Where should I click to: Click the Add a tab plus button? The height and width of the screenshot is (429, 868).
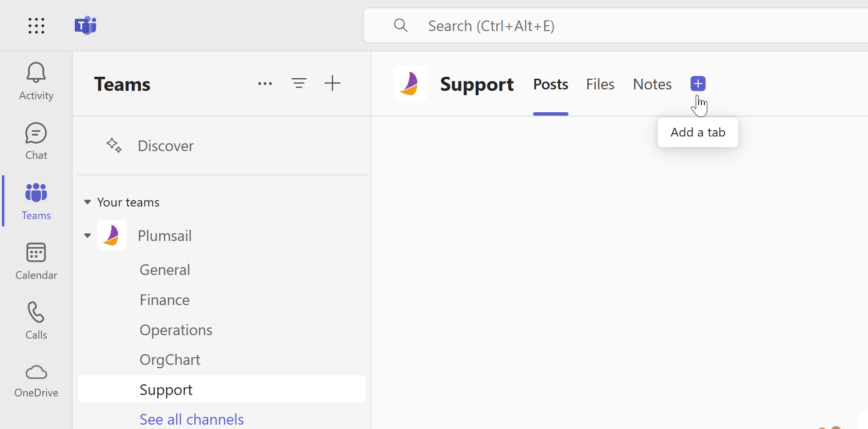[698, 84]
